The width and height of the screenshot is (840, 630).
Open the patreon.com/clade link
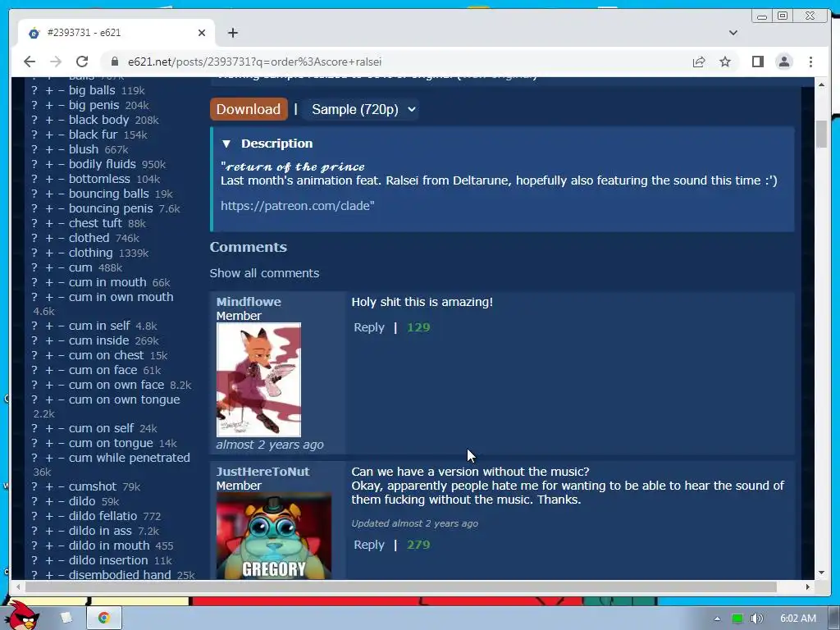coord(297,206)
